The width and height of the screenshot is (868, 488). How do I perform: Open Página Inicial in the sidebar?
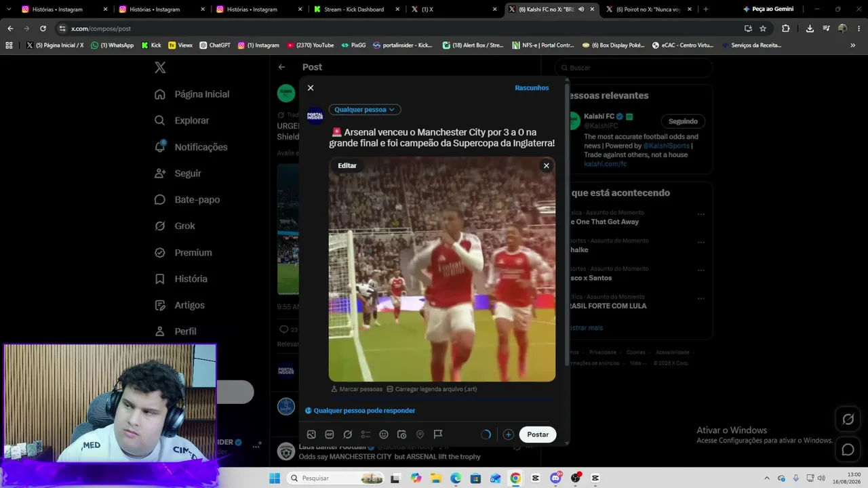click(192, 94)
